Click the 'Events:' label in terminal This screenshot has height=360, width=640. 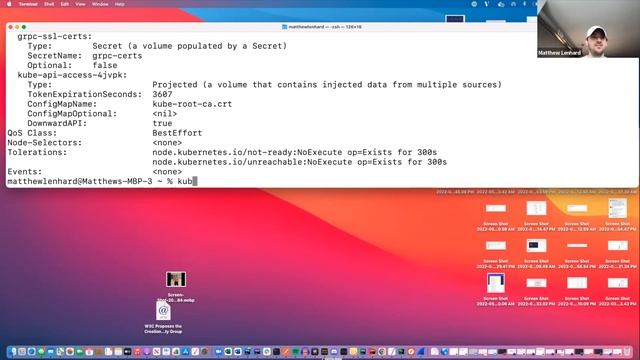pos(24,172)
